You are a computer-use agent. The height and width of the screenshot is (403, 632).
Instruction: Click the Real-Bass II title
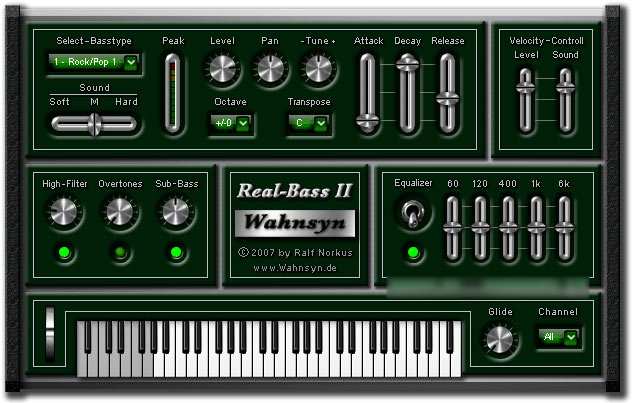coord(295,191)
